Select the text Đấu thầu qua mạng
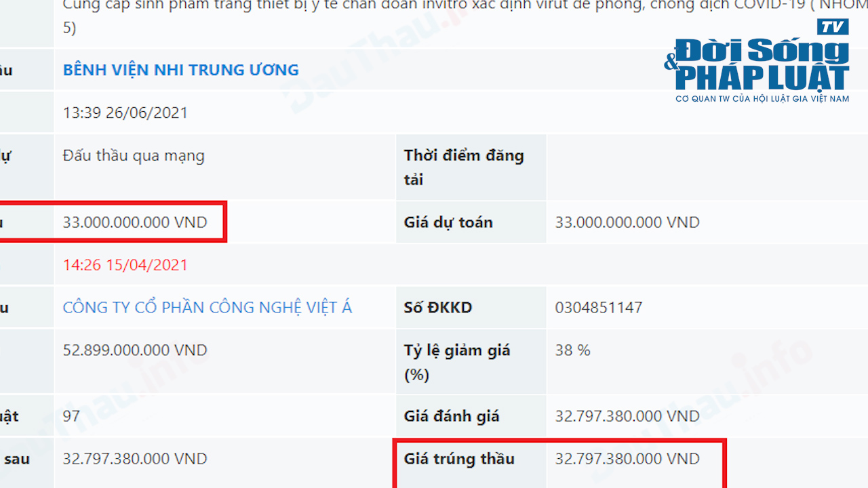The height and width of the screenshot is (488, 868). pyautogui.click(x=134, y=155)
